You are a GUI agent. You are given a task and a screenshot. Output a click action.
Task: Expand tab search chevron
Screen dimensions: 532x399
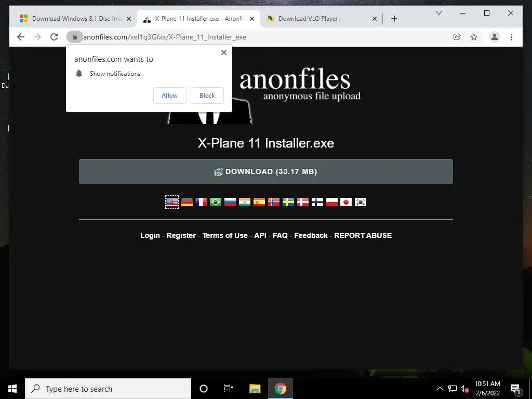pos(438,13)
